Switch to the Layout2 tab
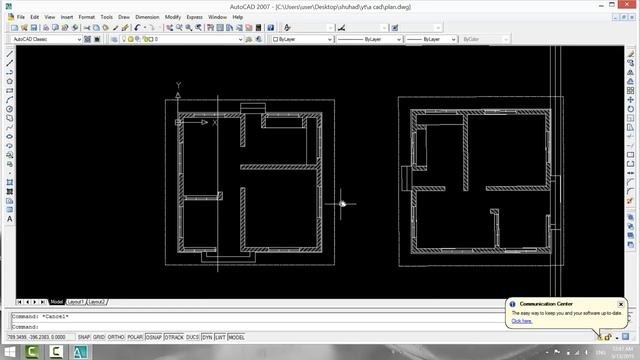Viewport: 640px width, 360px height. pos(97,302)
